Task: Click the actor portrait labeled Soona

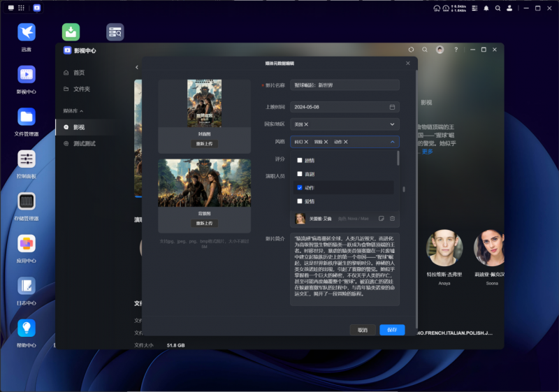Action: pos(489,248)
